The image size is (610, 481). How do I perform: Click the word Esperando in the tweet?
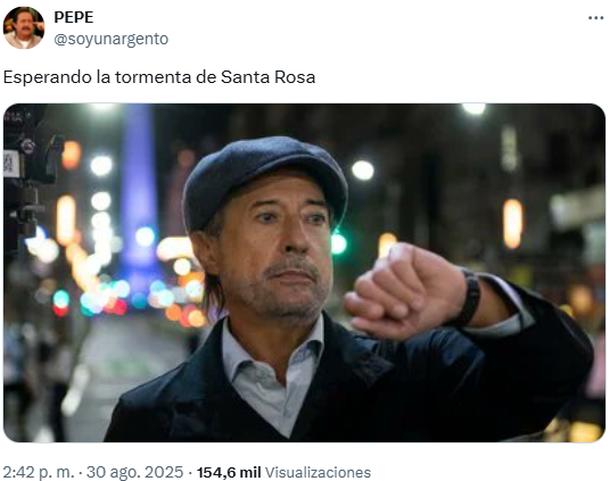[47, 77]
